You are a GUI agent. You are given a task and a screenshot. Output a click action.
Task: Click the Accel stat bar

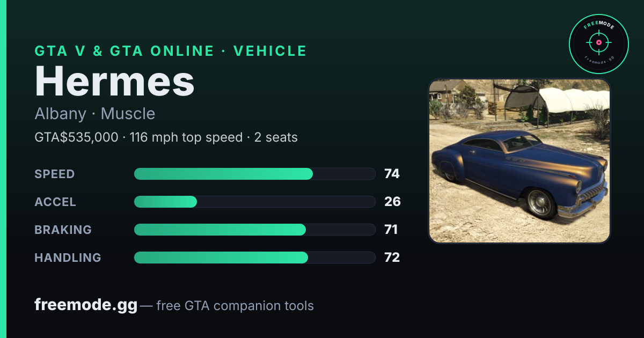point(255,202)
